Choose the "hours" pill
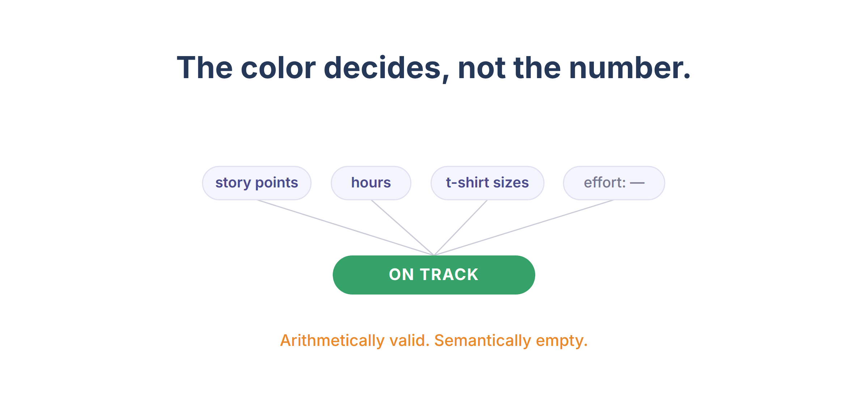Viewport: 868px width, 398px height. 371,183
